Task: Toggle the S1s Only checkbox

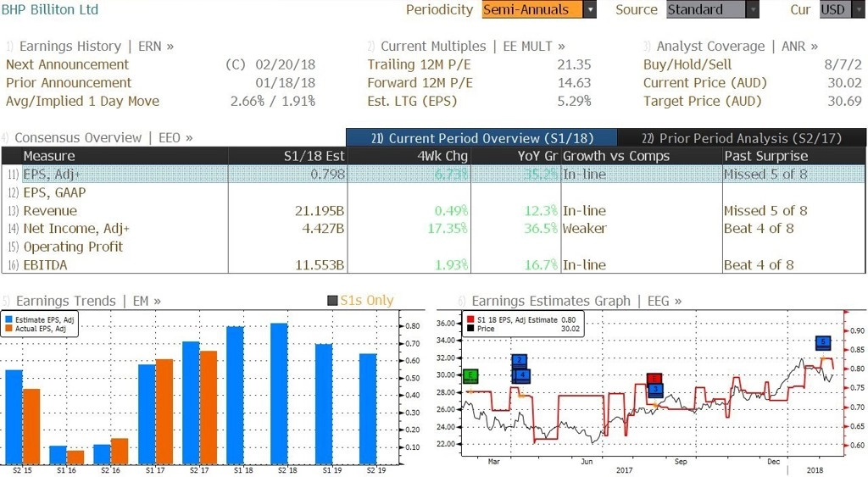Action: [332, 301]
